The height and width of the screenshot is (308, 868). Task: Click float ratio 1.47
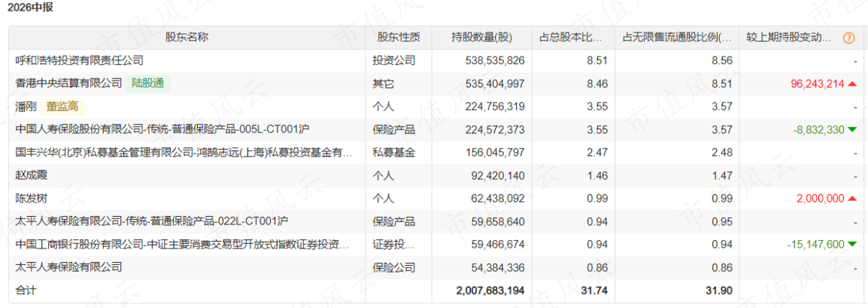[x=723, y=175]
